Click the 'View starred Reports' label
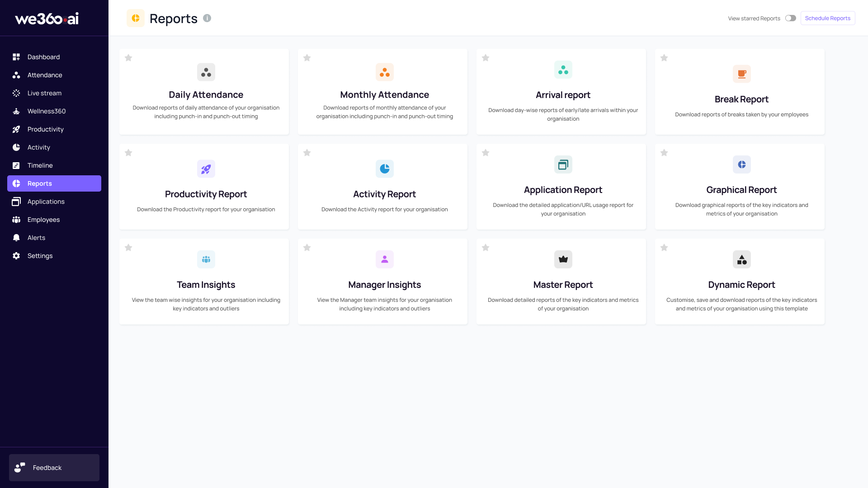This screenshot has height=488, width=868. pos(754,19)
